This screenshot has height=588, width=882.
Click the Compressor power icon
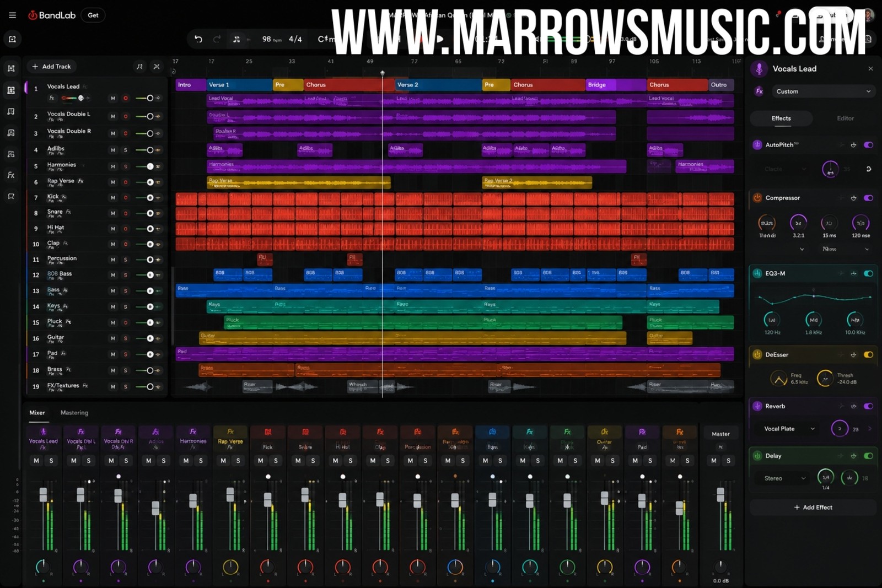point(757,198)
